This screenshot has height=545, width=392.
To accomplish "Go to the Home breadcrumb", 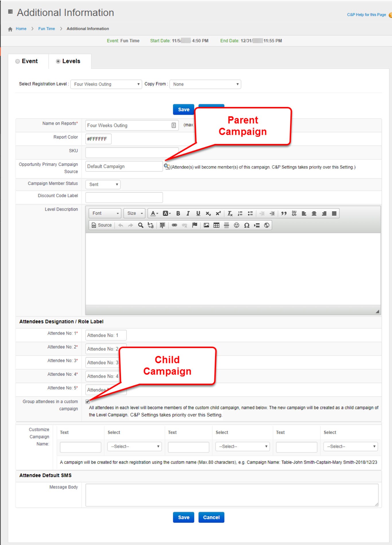I will click(21, 29).
